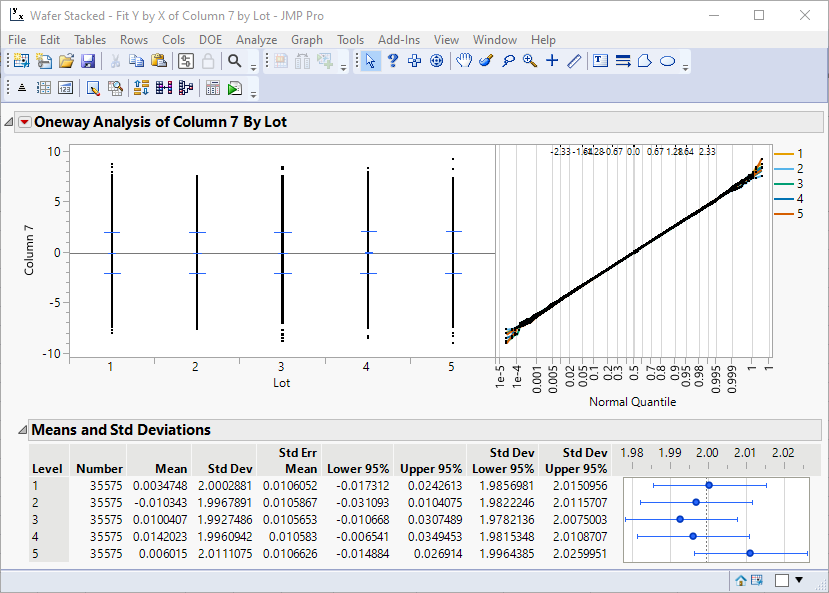Click the Search magnifying glass icon

click(235, 62)
